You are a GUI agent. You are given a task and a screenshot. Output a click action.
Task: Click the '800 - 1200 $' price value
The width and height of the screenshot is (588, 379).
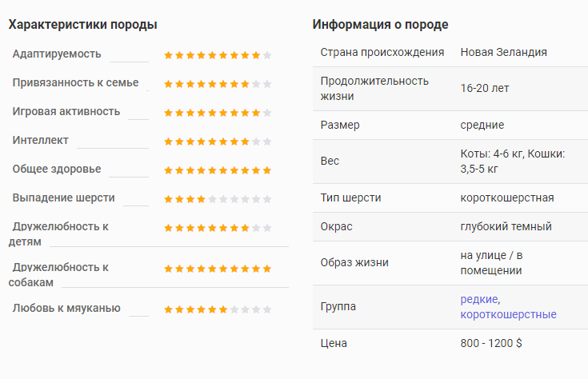[491, 343]
